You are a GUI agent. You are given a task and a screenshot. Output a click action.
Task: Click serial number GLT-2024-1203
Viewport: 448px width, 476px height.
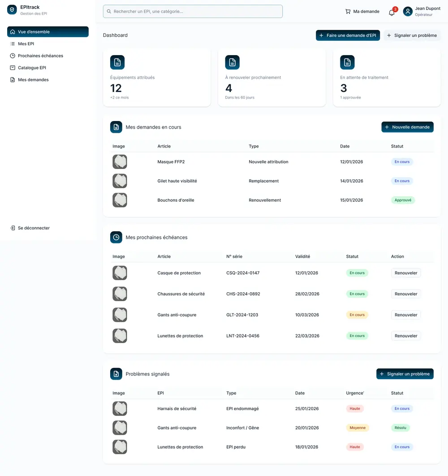(x=242, y=315)
